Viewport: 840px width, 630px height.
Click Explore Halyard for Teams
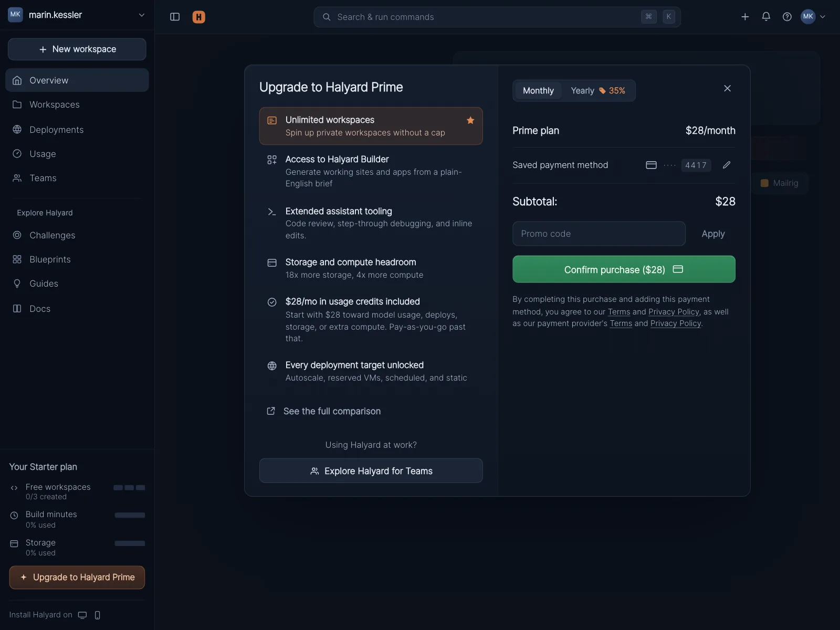click(371, 471)
